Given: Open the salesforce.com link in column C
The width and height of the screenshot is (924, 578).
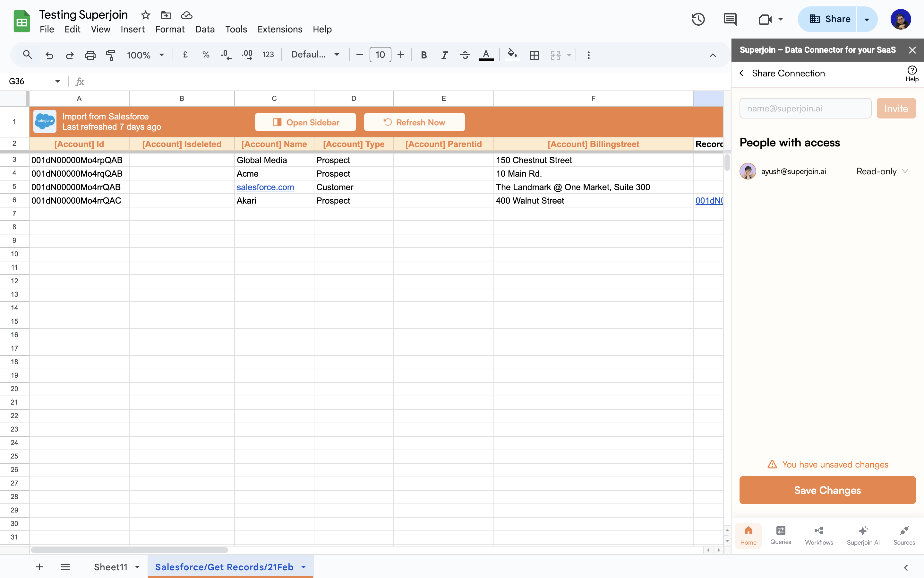Looking at the screenshot, I should (x=265, y=187).
